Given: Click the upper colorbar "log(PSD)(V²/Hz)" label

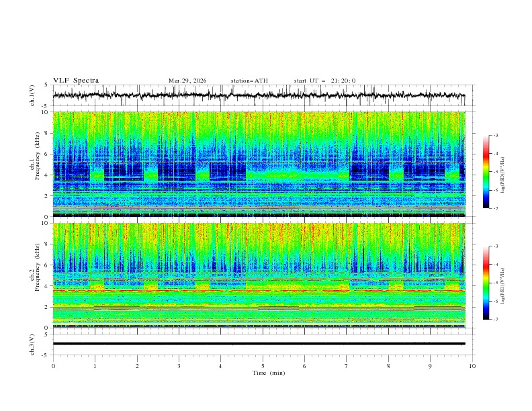Looking at the screenshot, I should pyautogui.click(x=502, y=175).
